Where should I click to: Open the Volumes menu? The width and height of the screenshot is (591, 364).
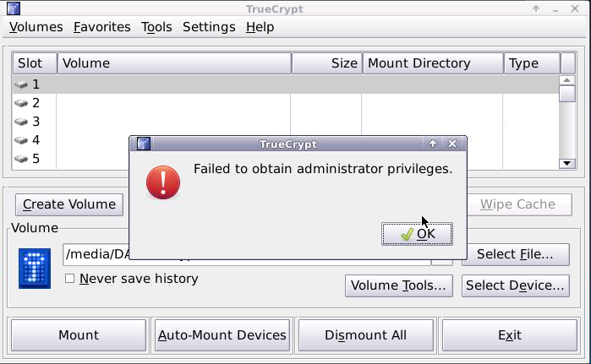coord(36,27)
